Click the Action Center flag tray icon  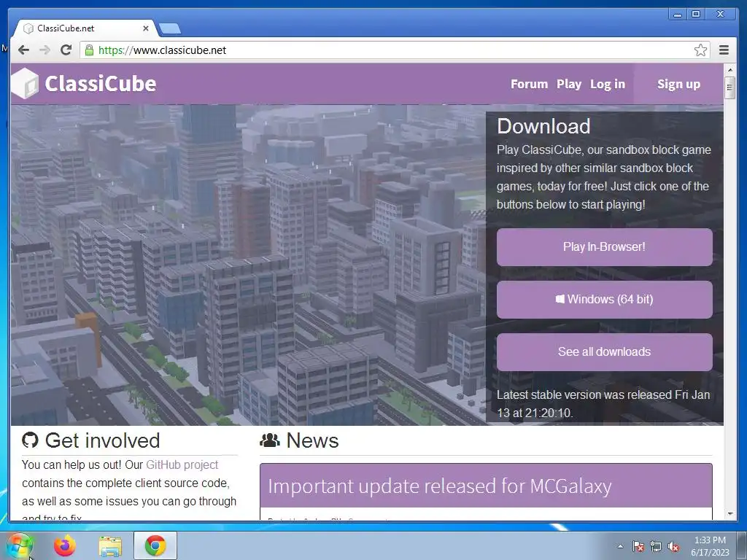[x=638, y=546]
